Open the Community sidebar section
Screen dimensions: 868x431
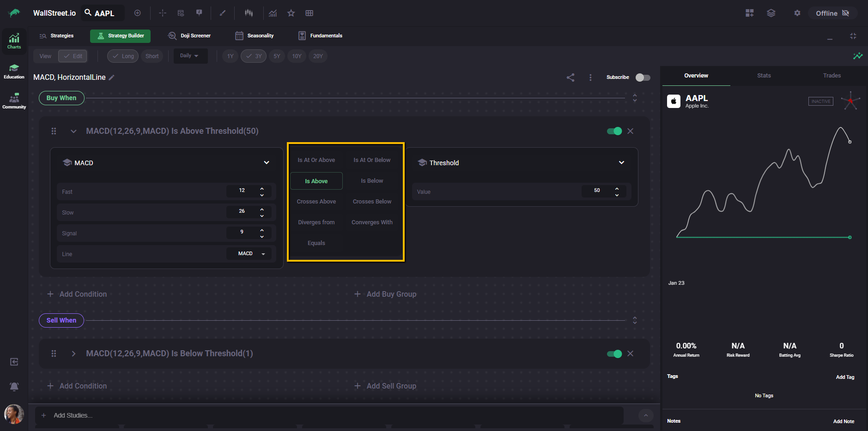point(14,101)
